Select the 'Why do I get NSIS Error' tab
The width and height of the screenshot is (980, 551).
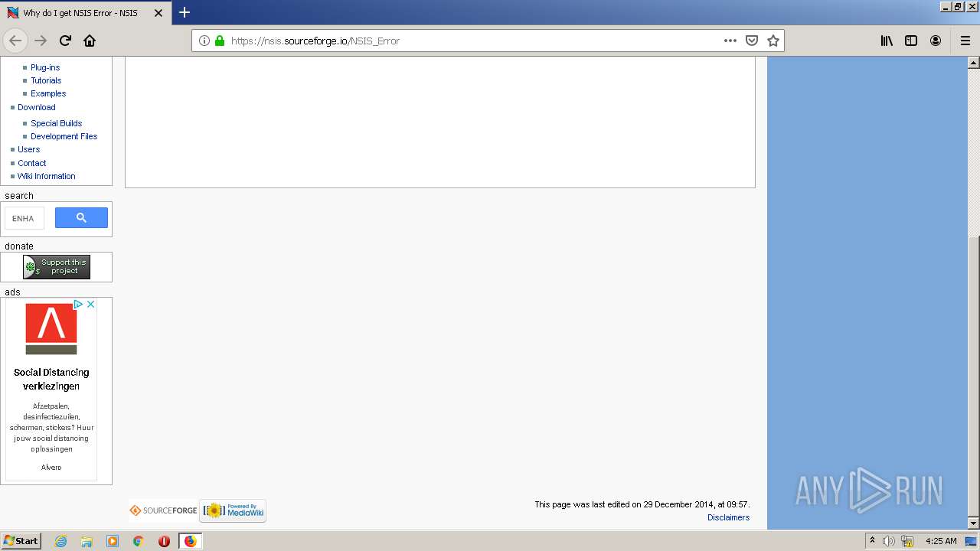[80, 13]
